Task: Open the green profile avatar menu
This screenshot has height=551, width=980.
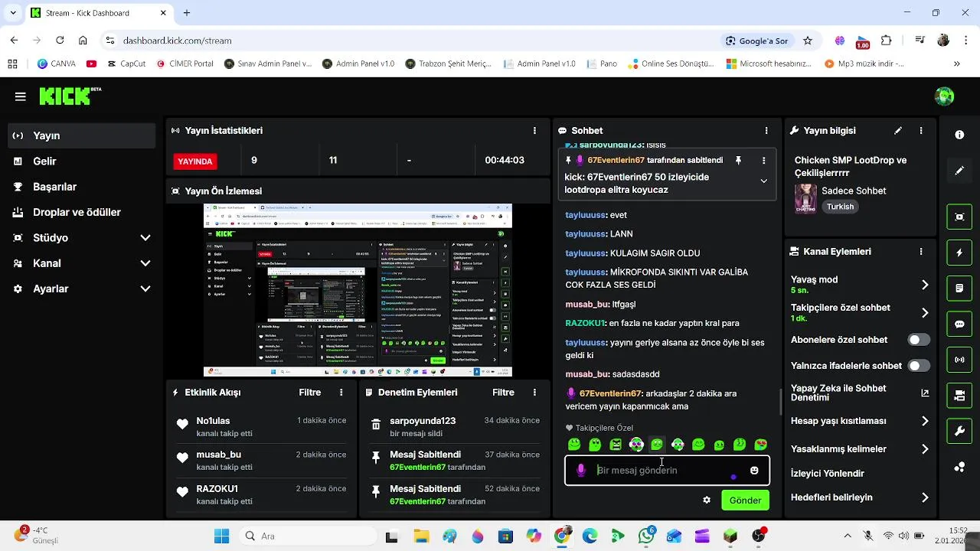Action: 944,96
